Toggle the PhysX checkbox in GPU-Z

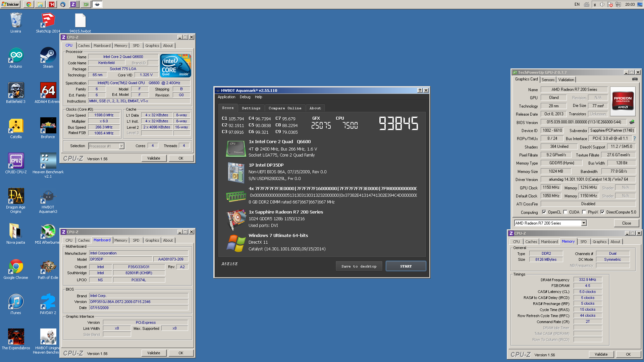(x=584, y=212)
